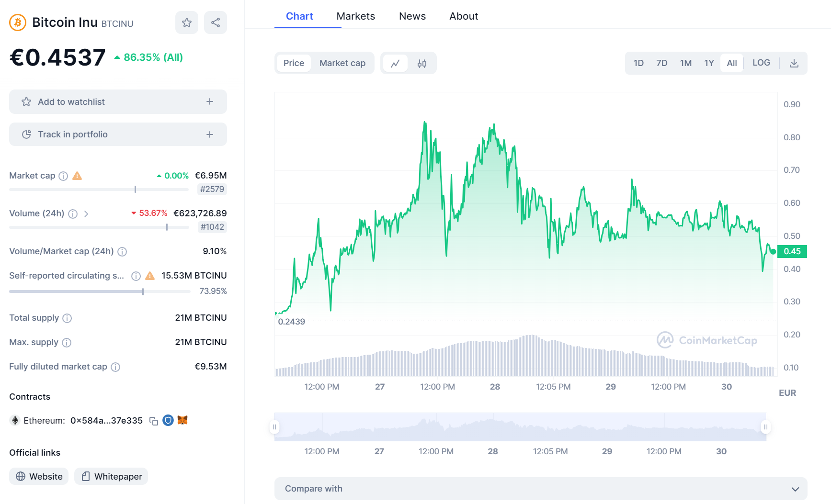Switch to the candlestick chart icon

coord(422,63)
